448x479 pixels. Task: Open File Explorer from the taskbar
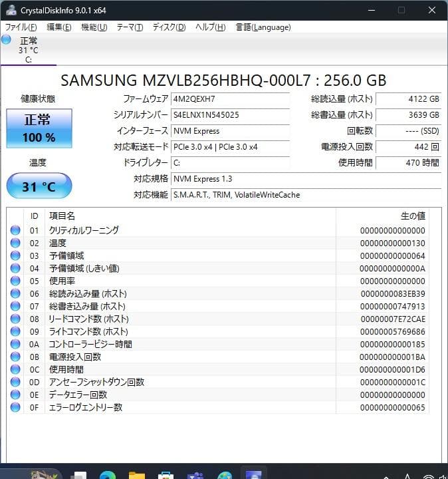[x=137, y=474]
